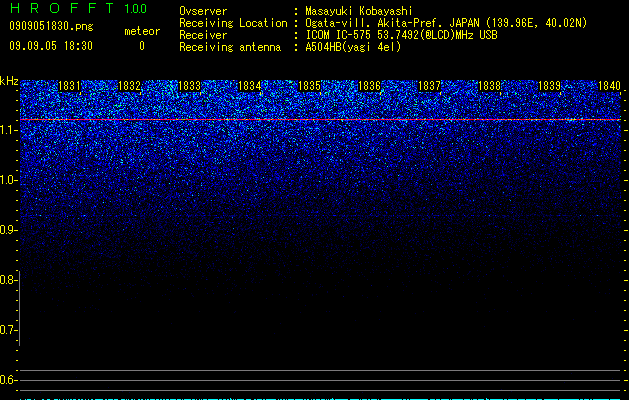Select the 1838 time label
629x400 pixels.
[x=490, y=86]
